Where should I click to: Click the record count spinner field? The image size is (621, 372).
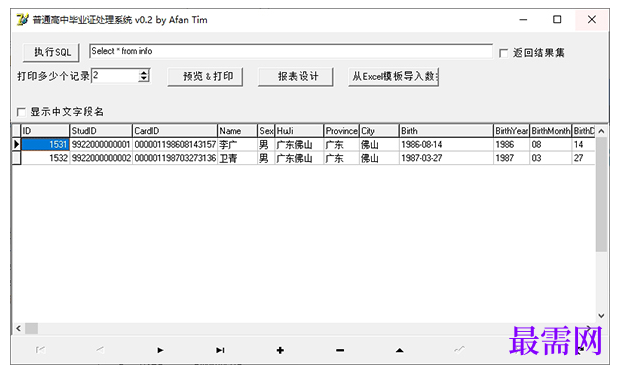tap(115, 75)
